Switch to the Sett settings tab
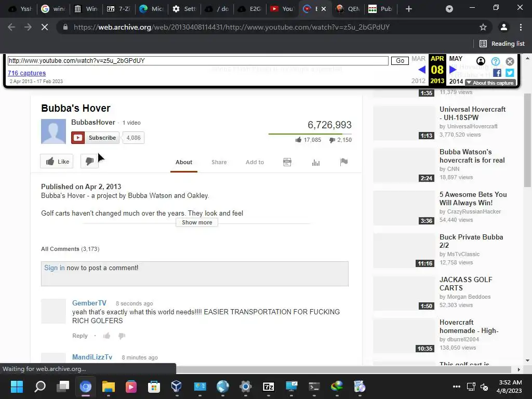Viewport: 532px width, 399px height. coord(184,9)
